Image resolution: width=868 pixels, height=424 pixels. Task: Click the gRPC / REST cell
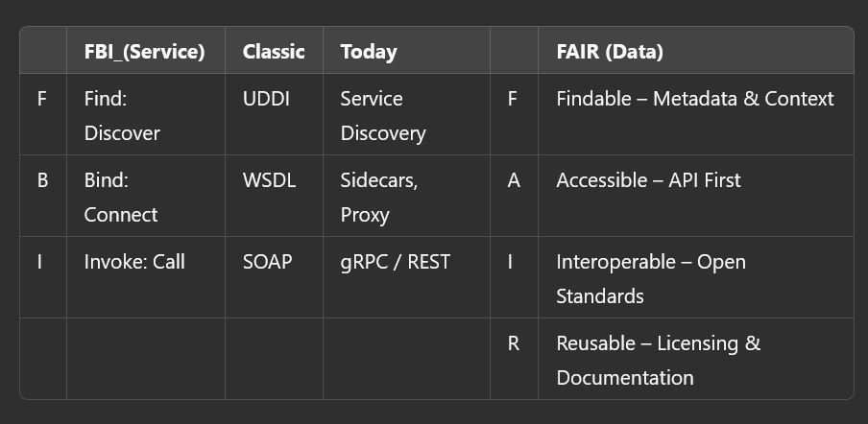(395, 262)
